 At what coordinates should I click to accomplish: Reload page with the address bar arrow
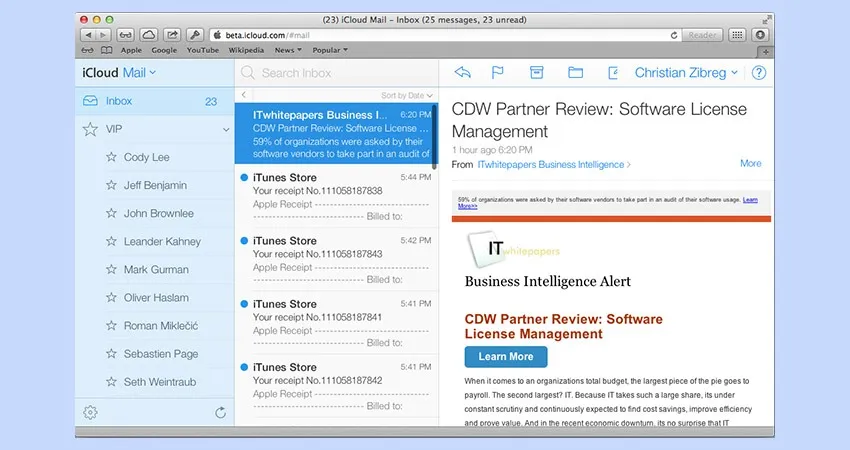[674, 35]
